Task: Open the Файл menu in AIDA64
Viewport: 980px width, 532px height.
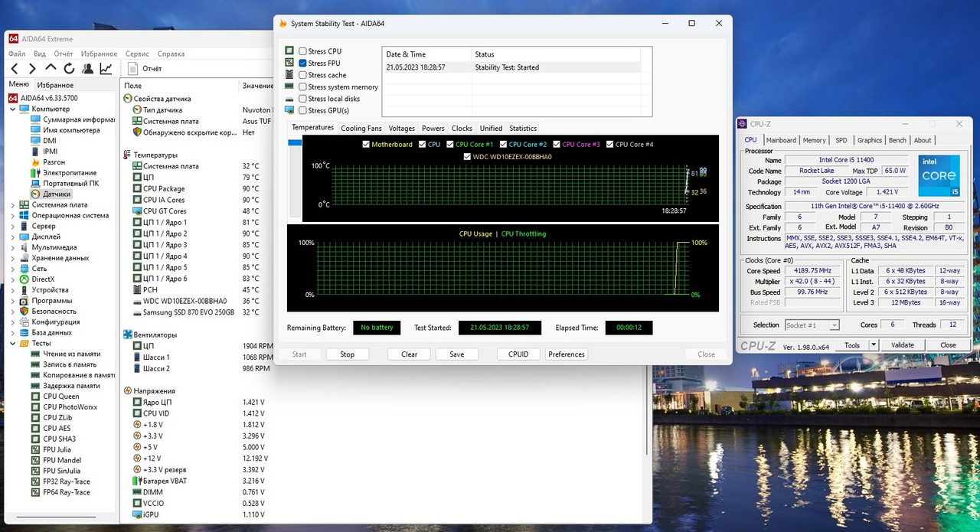Action: tap(17, 54)
